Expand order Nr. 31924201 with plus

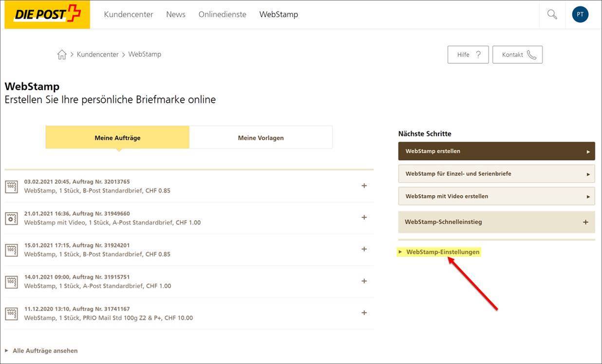click(364, 249)
